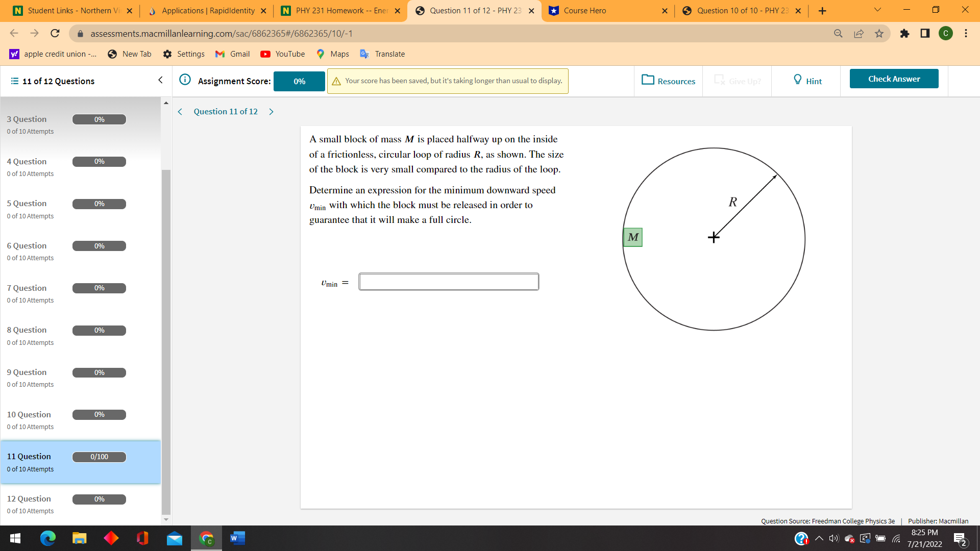This screenshot has height=551, width=980.
Task: Click the Assignment Score progress bar
Action: coord(299,81)
